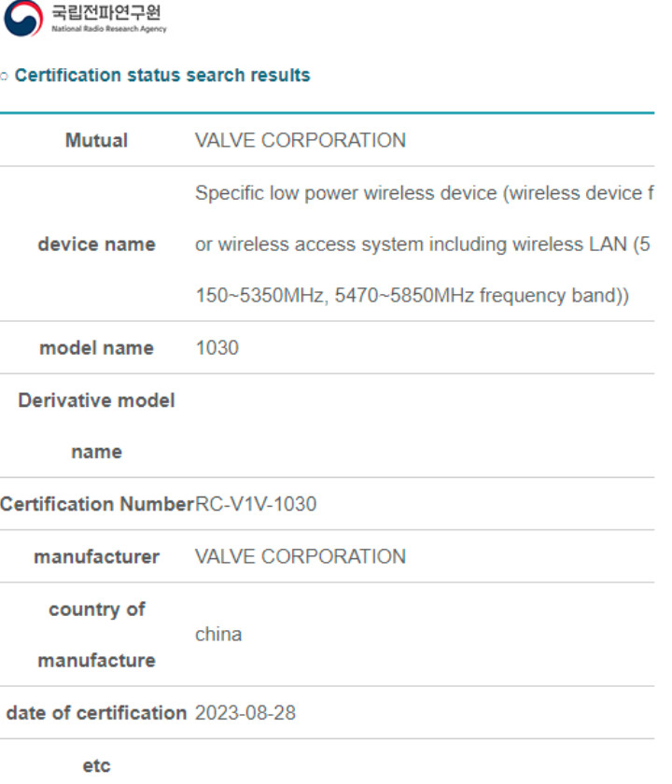Click the date of certification label
The height and width of the screenshot is (784, 672).
[x=96, y=712]
